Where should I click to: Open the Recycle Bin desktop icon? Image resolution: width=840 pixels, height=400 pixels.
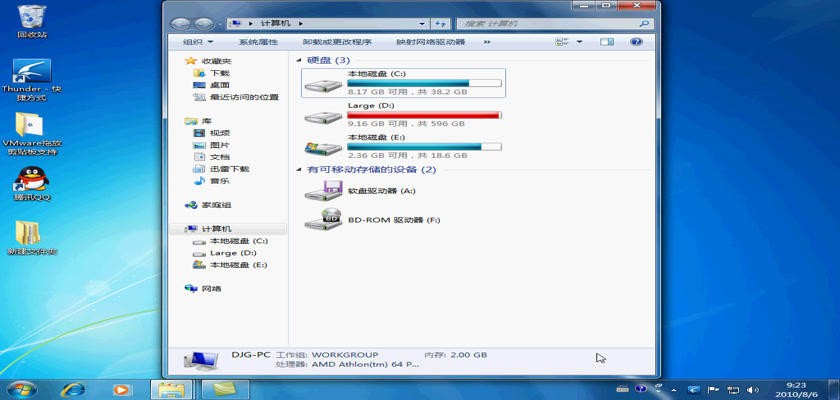point(31,16)
